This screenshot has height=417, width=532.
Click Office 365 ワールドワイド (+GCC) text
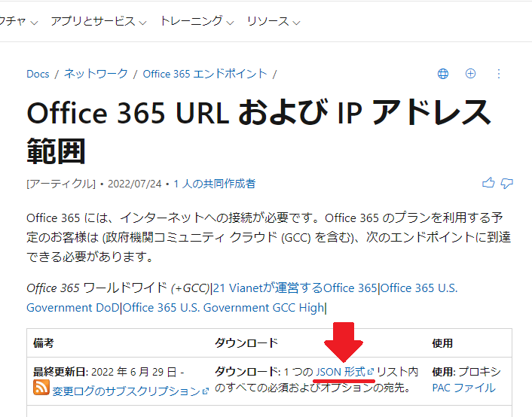click(x=118, y=288)
